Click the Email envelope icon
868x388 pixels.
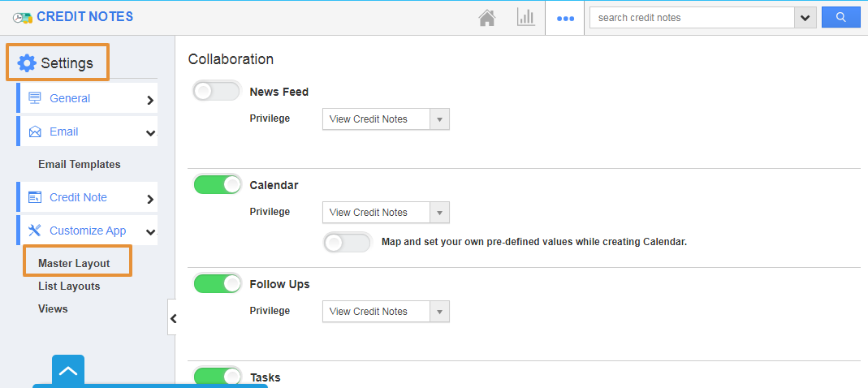pos(35,131)
